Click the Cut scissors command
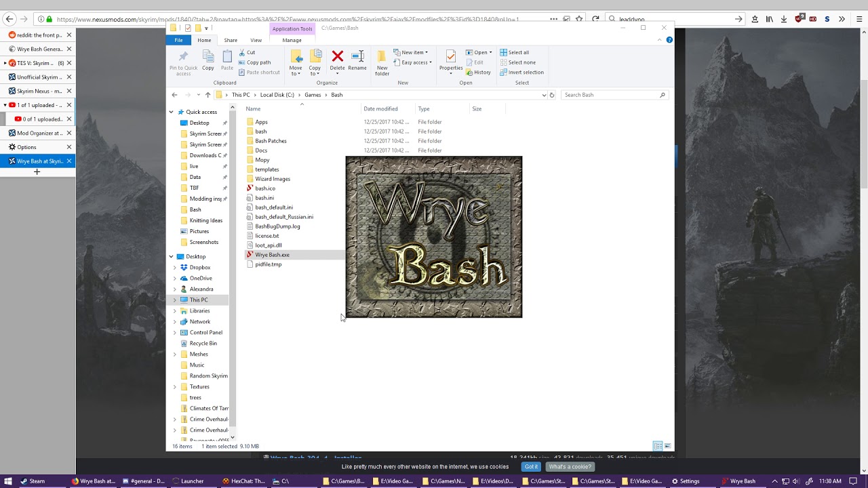The width and height of the screenshot is (868, 488). tap(247, 52)
